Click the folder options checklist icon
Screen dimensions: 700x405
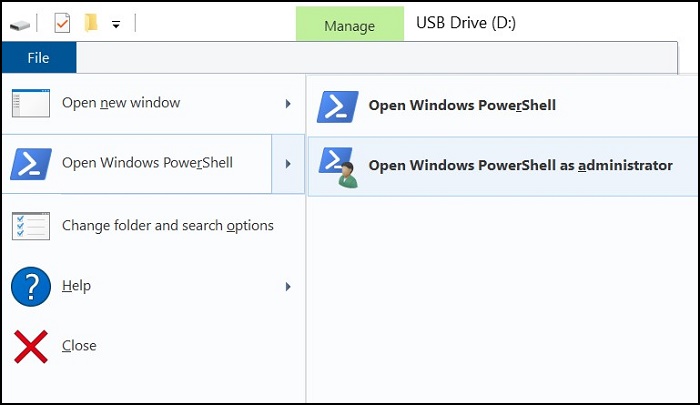pos(30,225)
